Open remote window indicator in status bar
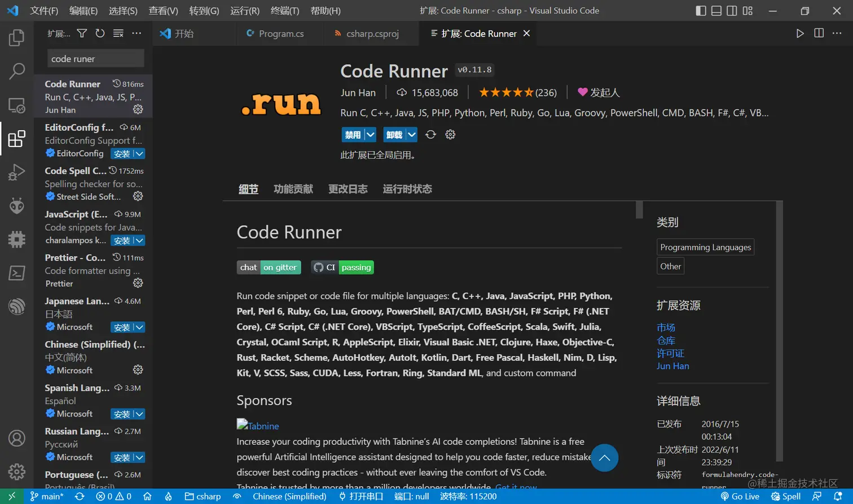 pyautogui.click(x=12, y=496)
